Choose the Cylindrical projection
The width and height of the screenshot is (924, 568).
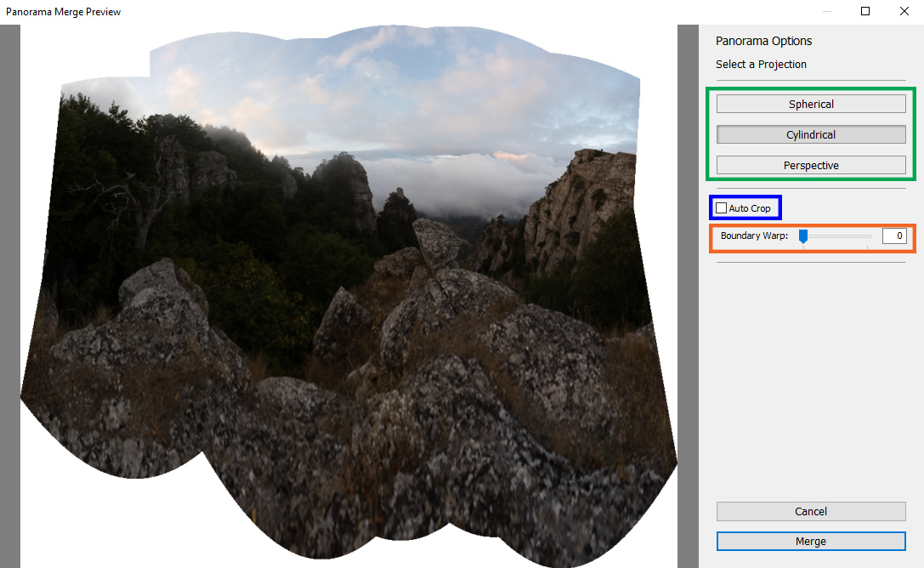click(811, 135)
